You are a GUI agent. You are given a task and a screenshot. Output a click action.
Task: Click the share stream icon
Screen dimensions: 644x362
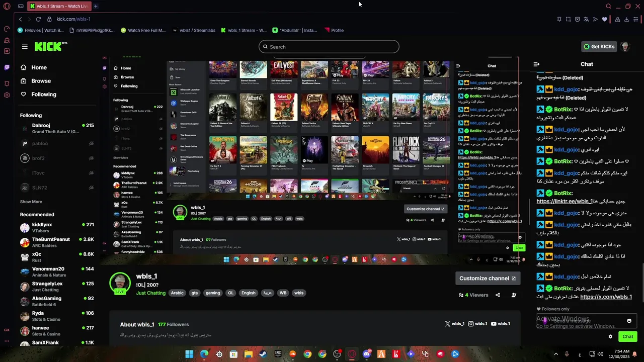[x=498, y=295]
